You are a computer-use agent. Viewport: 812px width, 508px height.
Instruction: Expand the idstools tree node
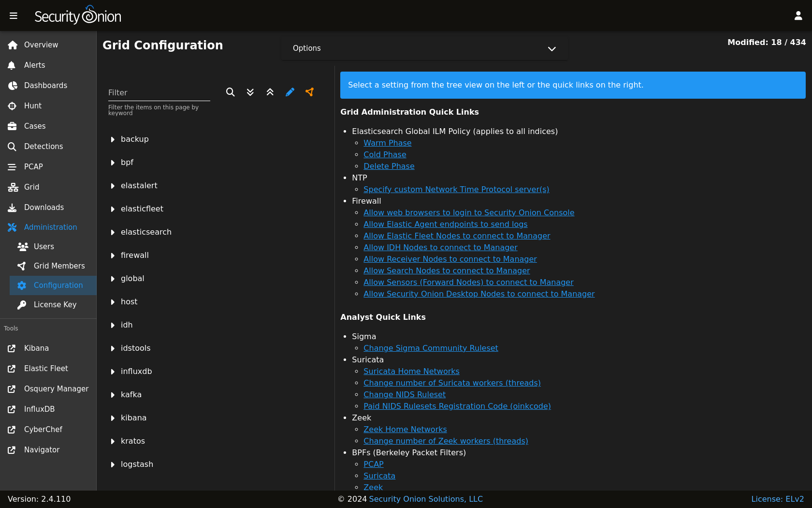[113, 348]
